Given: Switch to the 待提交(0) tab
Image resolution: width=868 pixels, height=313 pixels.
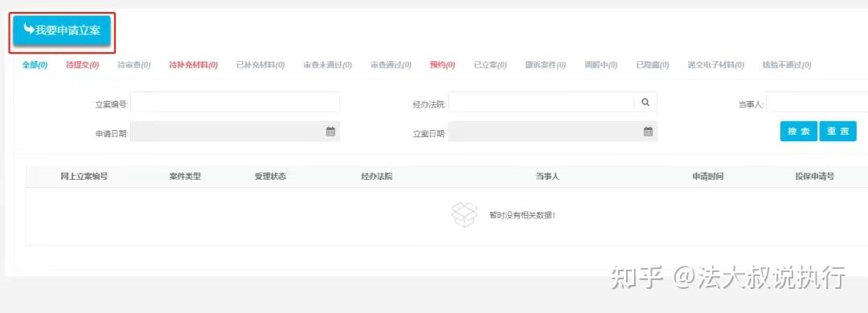Looking at the screenshot, I should (83, 65).
